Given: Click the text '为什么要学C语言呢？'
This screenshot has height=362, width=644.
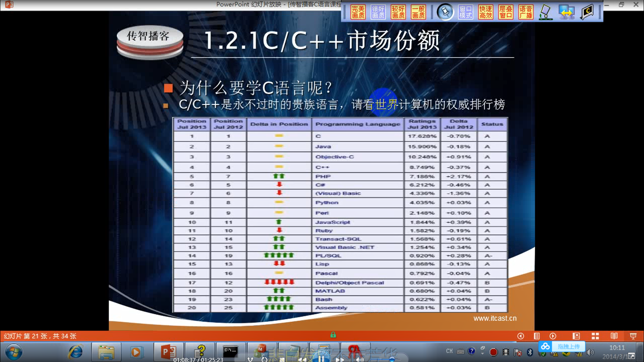Looking at the screenshot, I should click(x=256, y=88).
